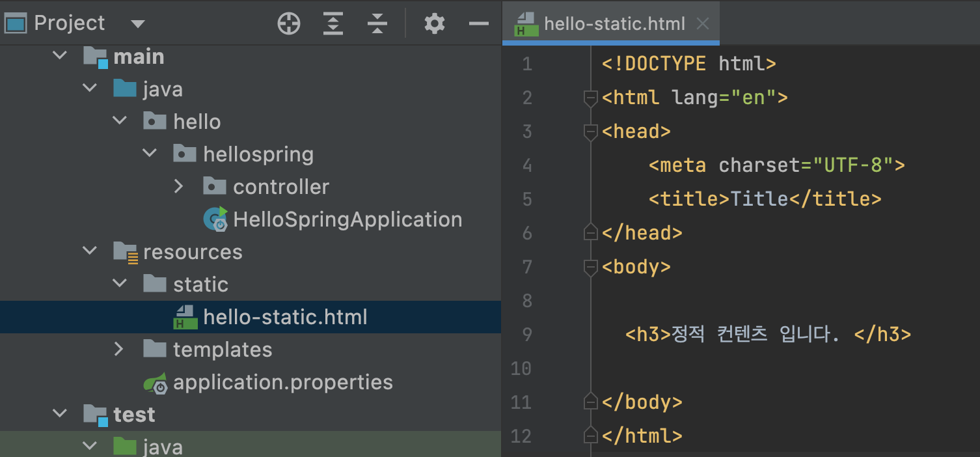
Task: Hide the Project tool window
Action: click(479, 24)
